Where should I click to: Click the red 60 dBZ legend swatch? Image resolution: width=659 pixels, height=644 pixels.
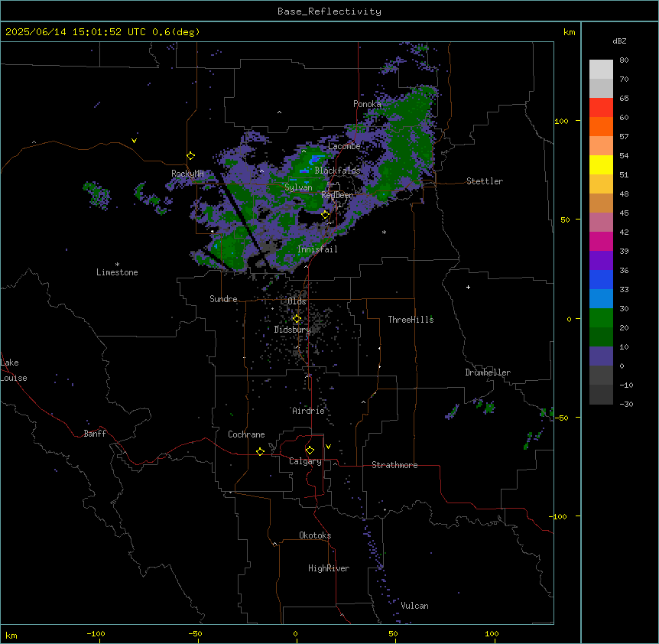click(601, 108)
